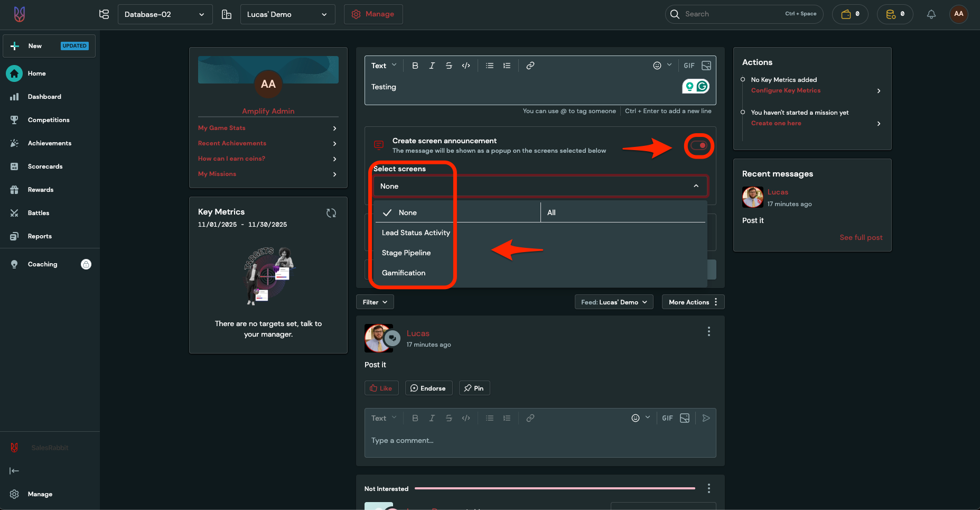This screenshot has width=980, height=510.
Task: Expand the Lucas' Demo selector
Action: [287, 14]
